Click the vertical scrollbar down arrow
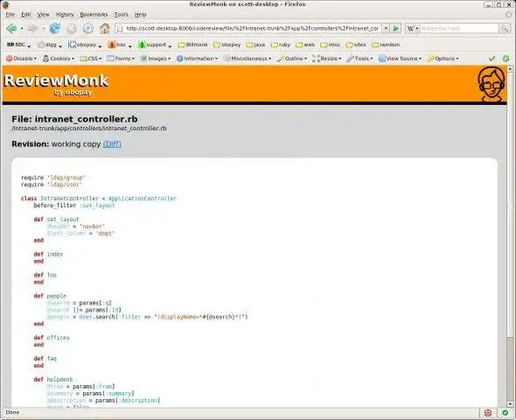Screen dimensions: 516x420 511,404
